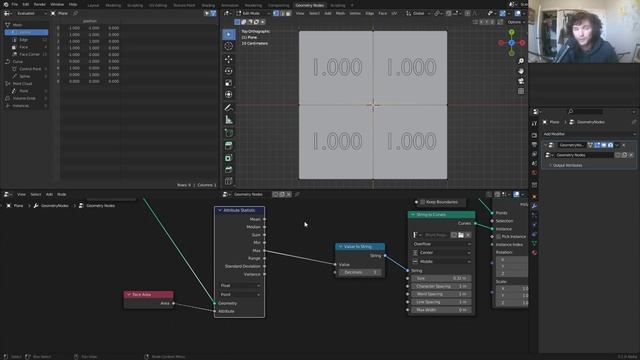Collapse the Face Area node
Image resolution: width=640 pixels, height=360 pixels.
(129, 294)
